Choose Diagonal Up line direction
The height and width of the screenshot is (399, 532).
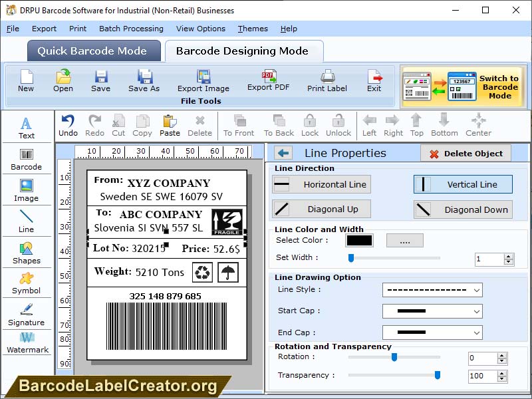[321, 209]
